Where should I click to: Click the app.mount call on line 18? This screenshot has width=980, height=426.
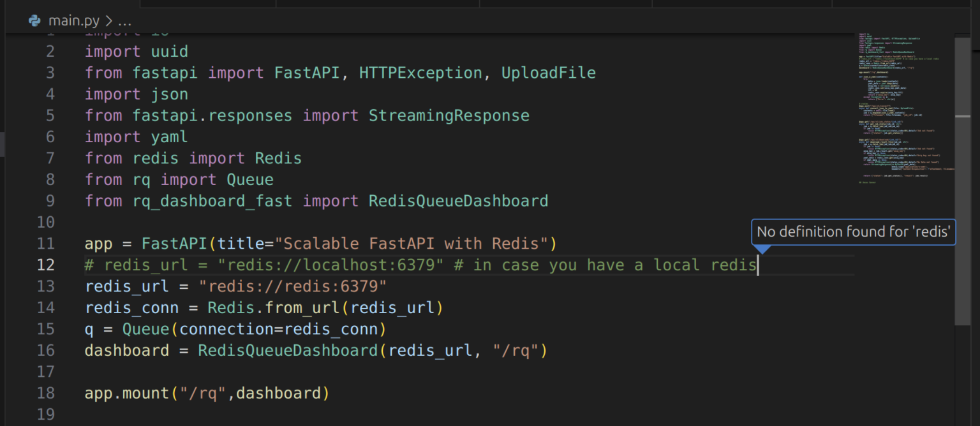pos(137,393)
